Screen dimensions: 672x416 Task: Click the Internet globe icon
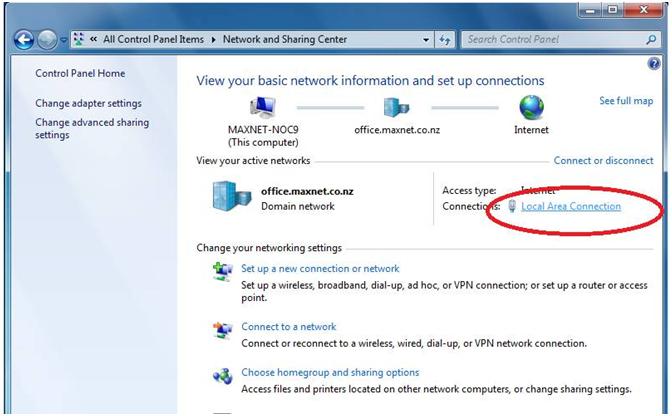point(531,107)
